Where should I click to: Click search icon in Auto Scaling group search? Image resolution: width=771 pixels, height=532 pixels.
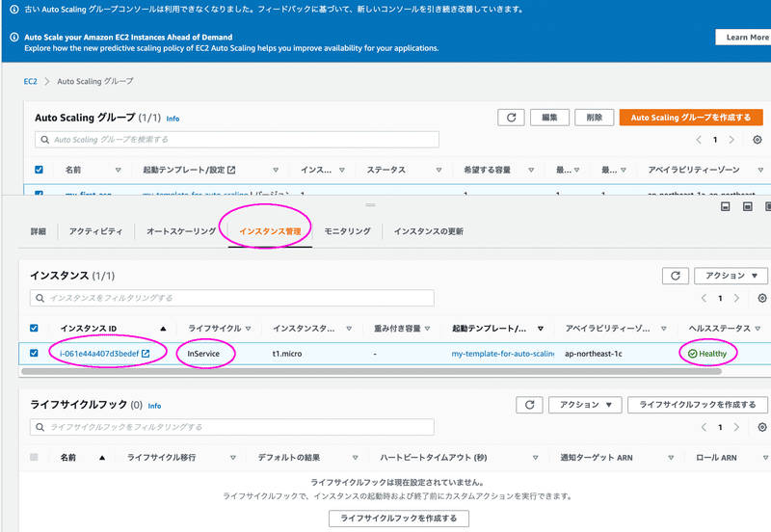pyautogui.click(x=44, y=140)
